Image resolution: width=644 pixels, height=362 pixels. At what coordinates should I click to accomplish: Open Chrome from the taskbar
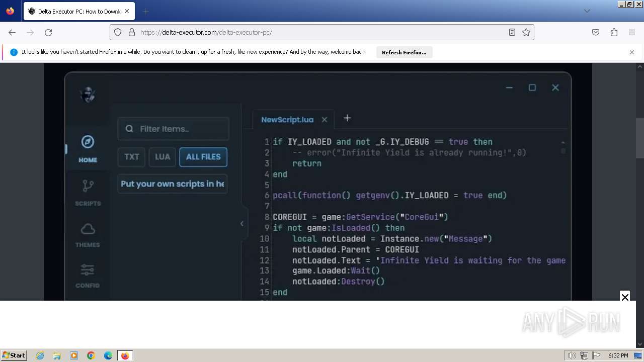coord(91,355)
